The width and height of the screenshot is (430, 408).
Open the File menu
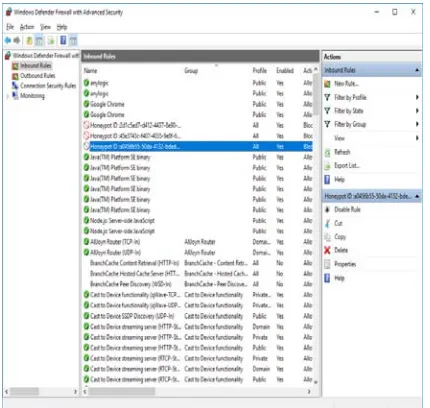[x=10, y=27]
